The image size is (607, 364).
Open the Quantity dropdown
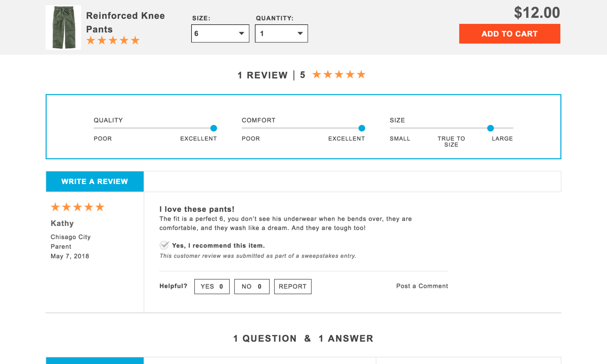coord(281,34)
